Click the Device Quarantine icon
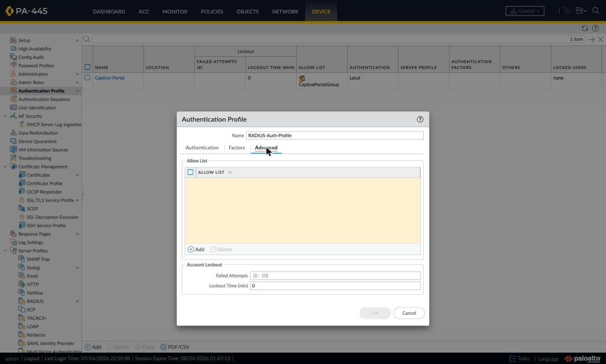Screen dimensions: 606x364 point(13,142)
